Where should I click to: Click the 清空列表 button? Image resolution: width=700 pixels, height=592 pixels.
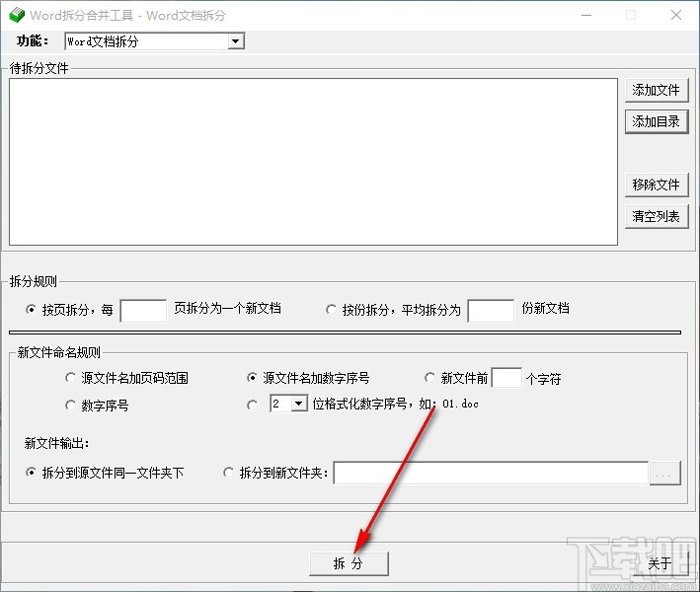point(656,216)
